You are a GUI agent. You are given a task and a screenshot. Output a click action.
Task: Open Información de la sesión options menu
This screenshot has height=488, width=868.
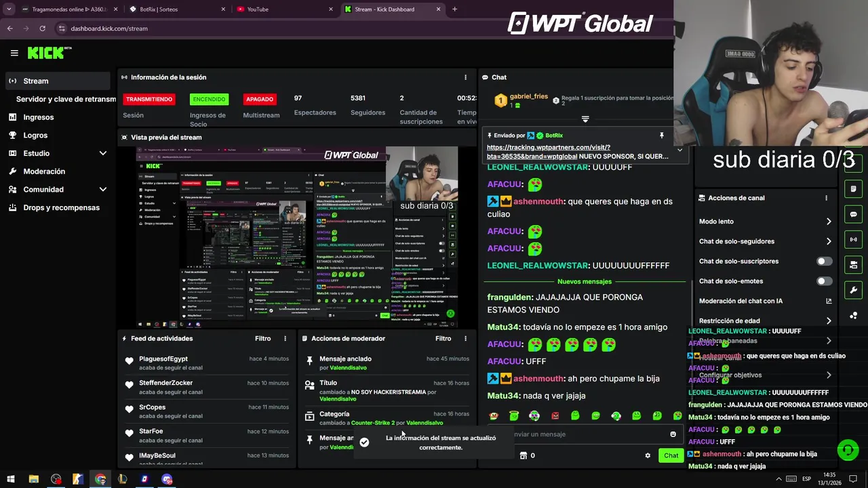pos(465,77)
